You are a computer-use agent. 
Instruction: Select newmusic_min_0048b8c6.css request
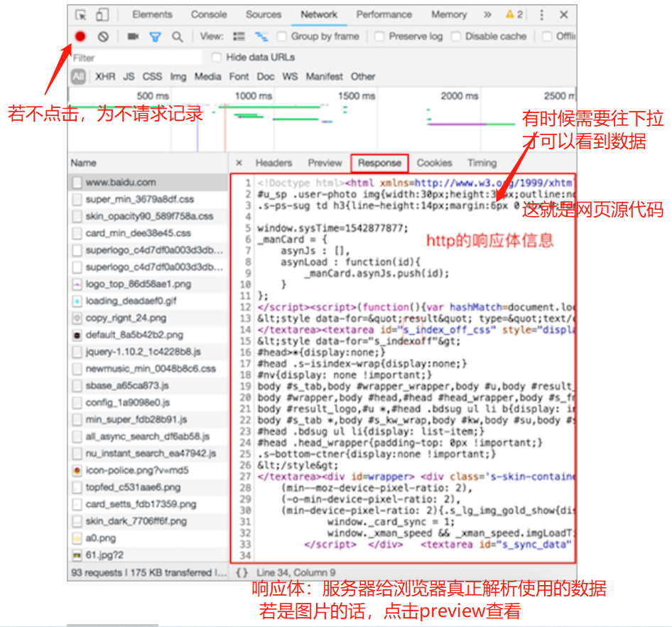[148, 369]
